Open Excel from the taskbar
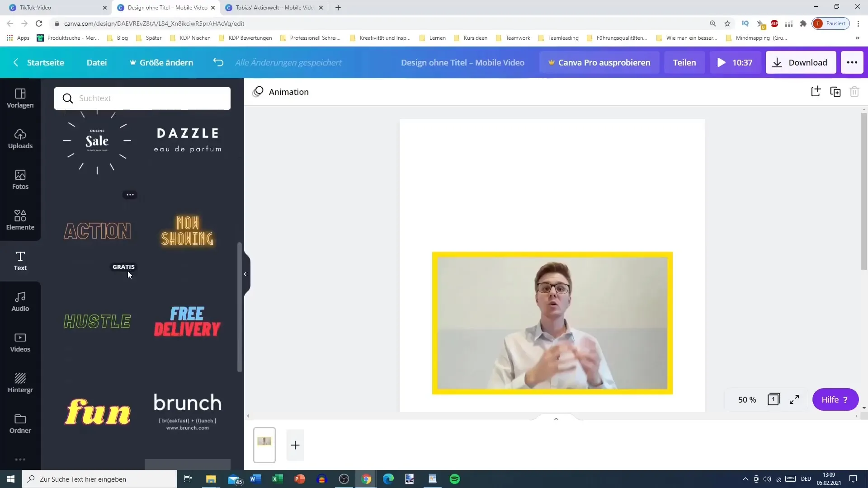The image size is (868, 488). [278, 479]
